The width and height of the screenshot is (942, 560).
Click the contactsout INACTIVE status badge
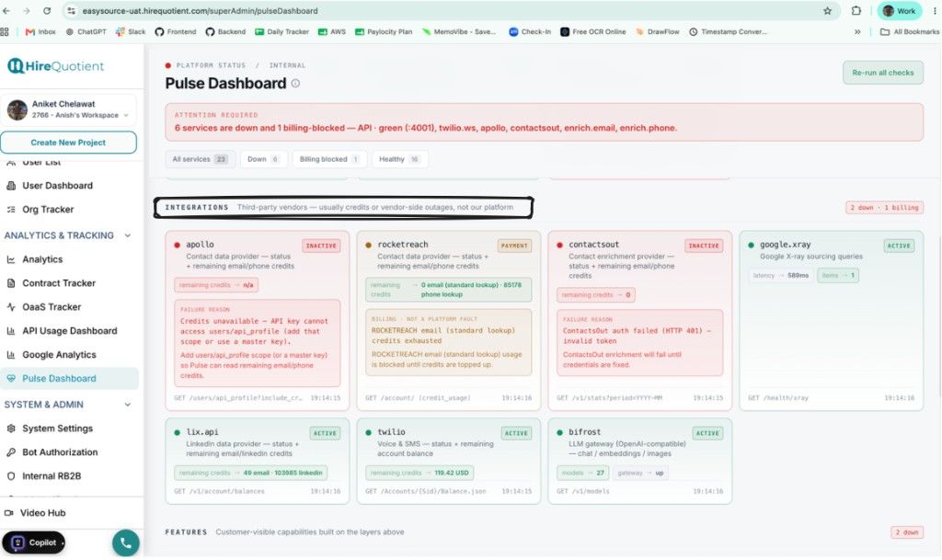pyautogui.click(x=704, y=246)
